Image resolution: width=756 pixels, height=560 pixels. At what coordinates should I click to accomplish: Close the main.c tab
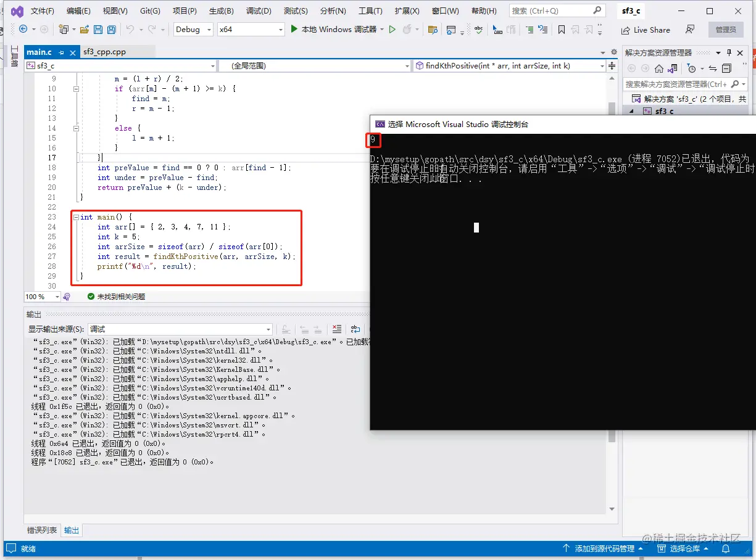tap(72, 52)
